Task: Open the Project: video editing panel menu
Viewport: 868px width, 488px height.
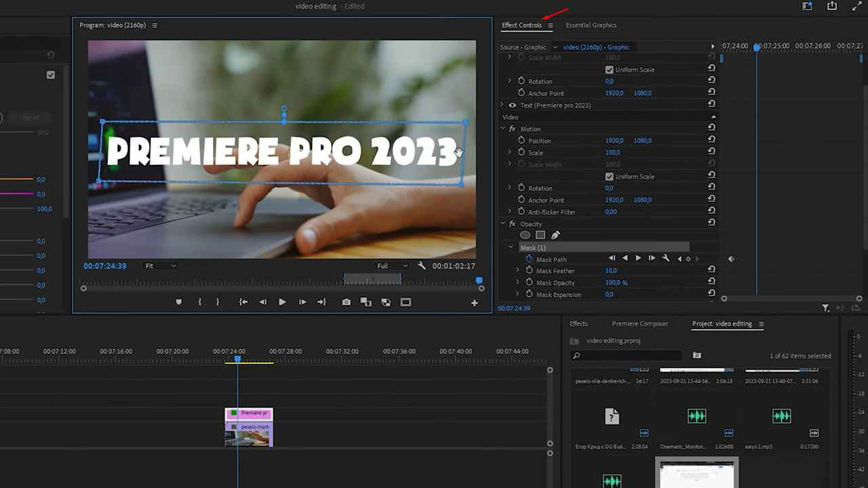Action: point(762,324)
